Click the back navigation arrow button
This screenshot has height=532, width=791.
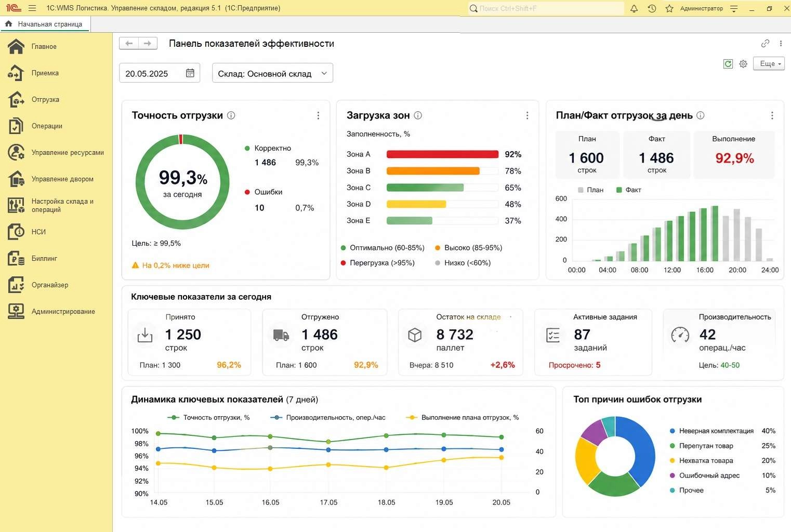pos(129,44)
